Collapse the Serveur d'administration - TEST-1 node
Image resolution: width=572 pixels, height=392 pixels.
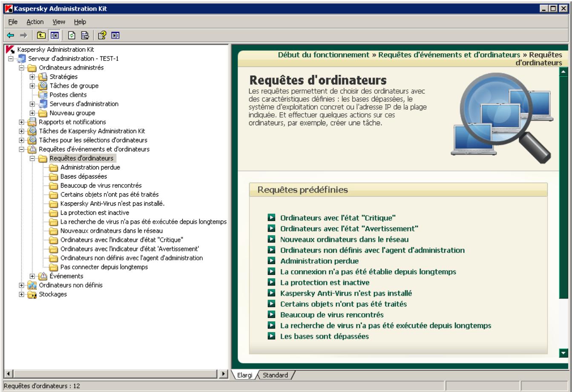(x=11, y=58)
